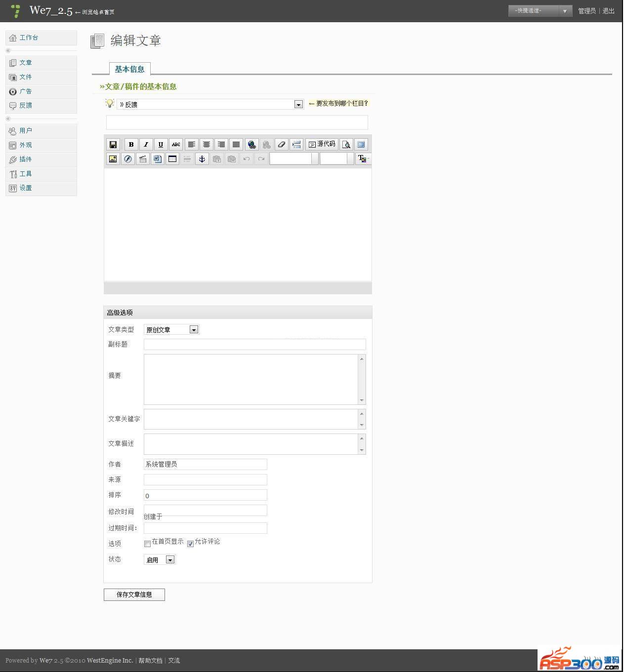Click the 文章关键字 text area
Screen dimensions: 624x672
coord(251,419)
